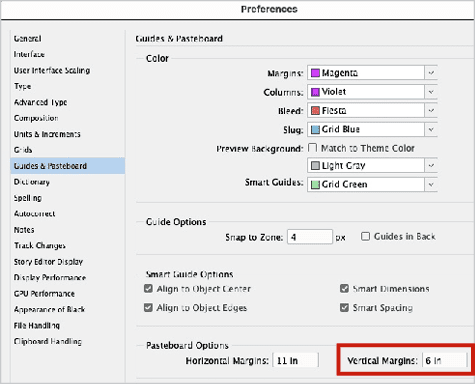Open Smart Guides color dropdown showing Grid Green
Viewport: 475px width, 384px height.
point(372,184)
